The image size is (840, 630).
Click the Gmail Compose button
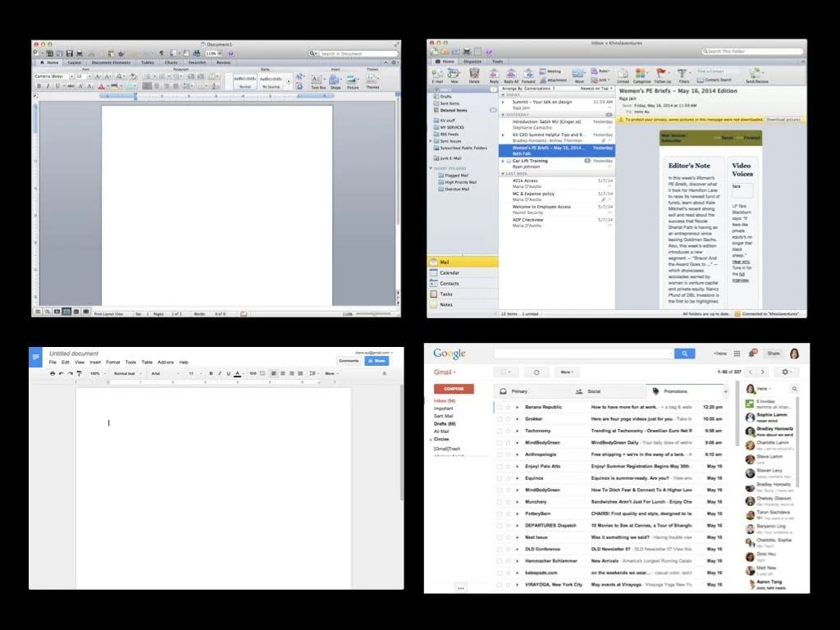point(453,389)
